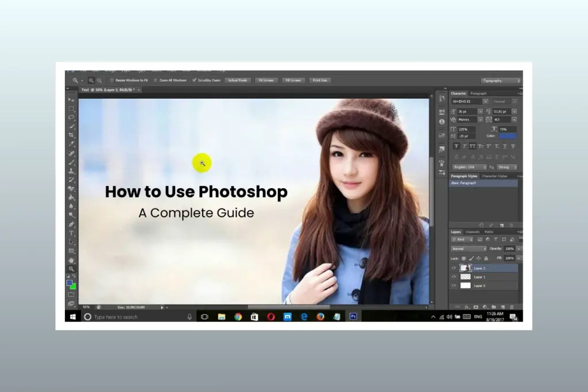Open the Add layer style (fx) menu

[x=466, y=306]
